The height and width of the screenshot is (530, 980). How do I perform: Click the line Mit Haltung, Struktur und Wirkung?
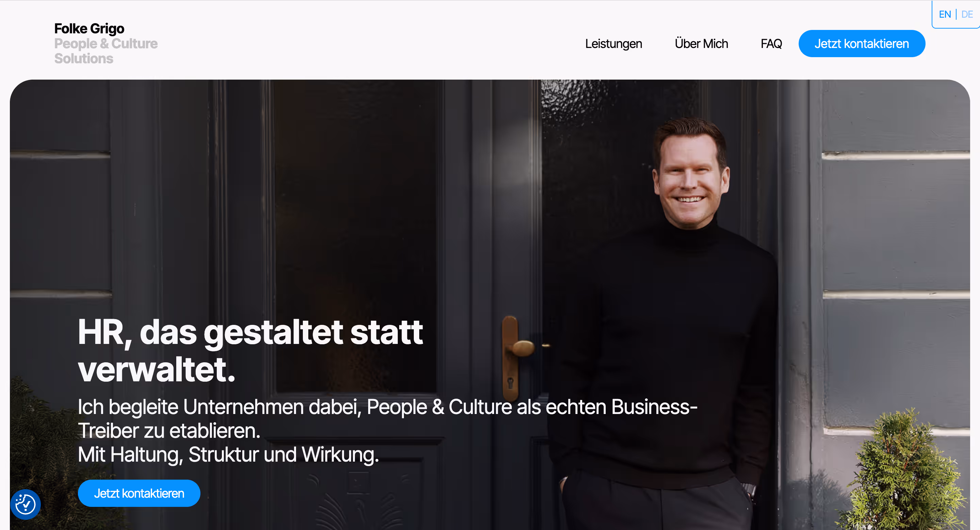228,454
